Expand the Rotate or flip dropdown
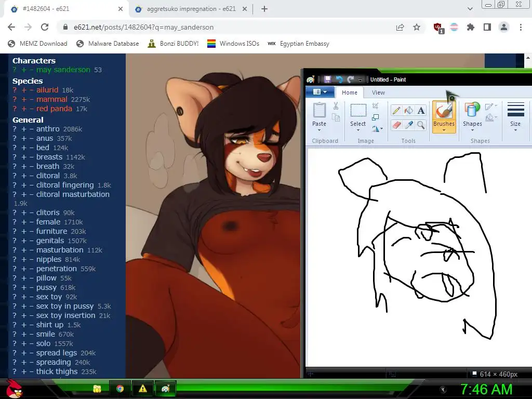 click(x=382, y=129)
